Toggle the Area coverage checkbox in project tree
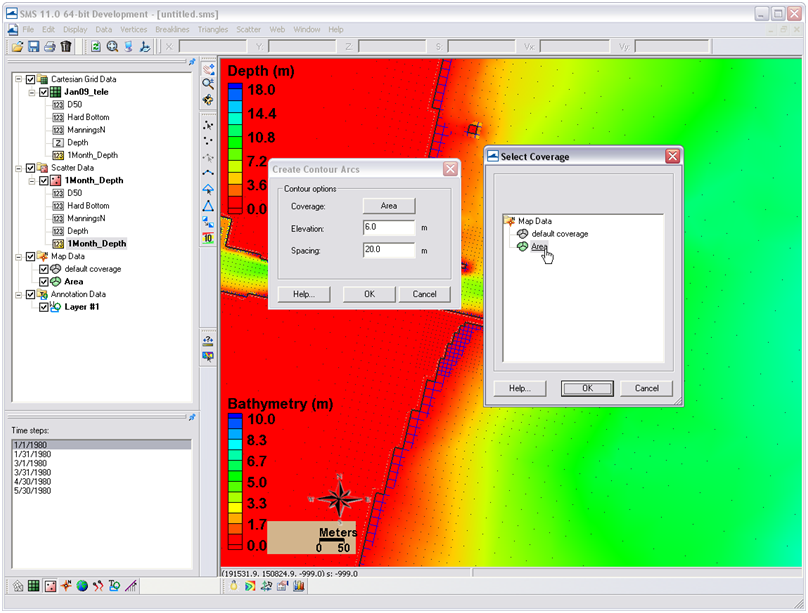The height and width of the screenshot is (613, 808). (x=44, y=282)
